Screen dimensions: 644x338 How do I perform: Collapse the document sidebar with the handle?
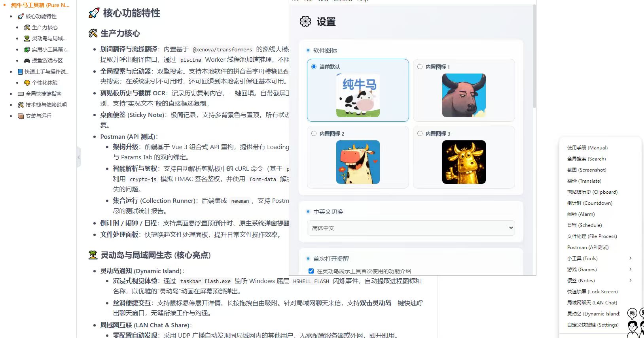coord(79,157)
